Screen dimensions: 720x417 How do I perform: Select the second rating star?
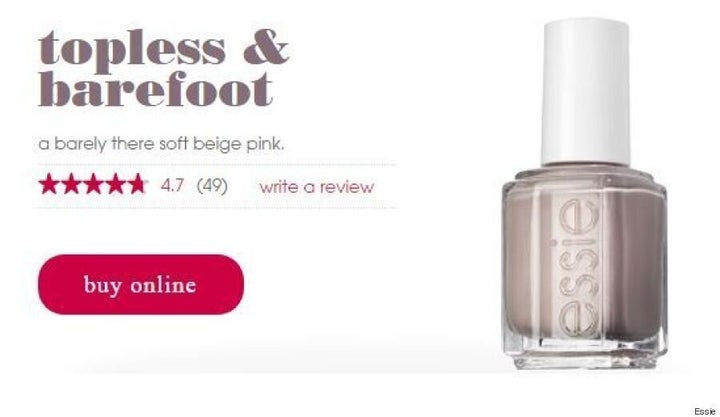point(70,185)
